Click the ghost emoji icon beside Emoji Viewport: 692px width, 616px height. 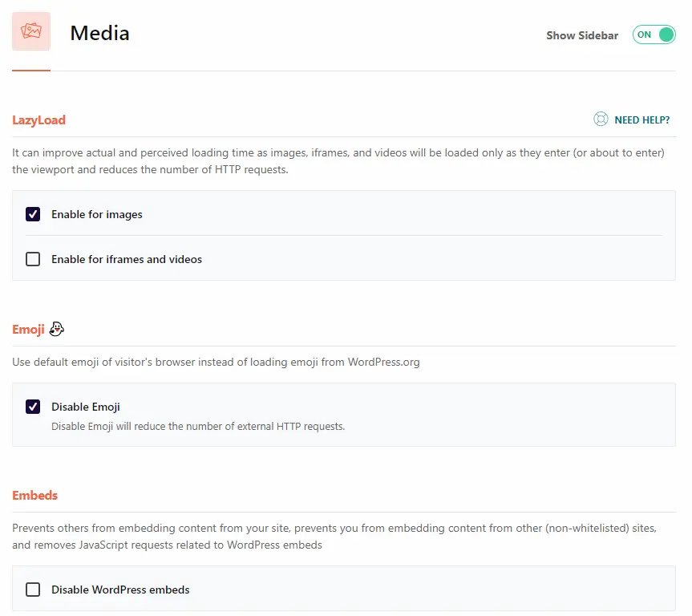pos(56,329)
